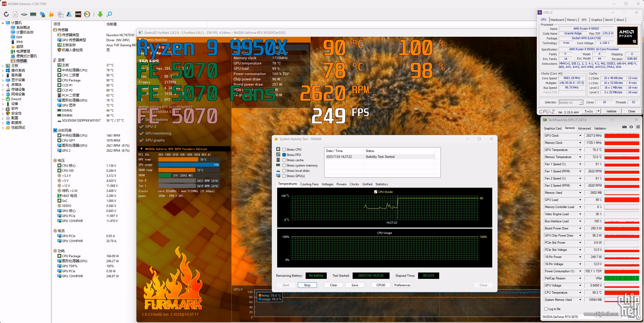Open the CPU-Z Tools dropdown arrow
644x323 pixels.
point(599,111)
